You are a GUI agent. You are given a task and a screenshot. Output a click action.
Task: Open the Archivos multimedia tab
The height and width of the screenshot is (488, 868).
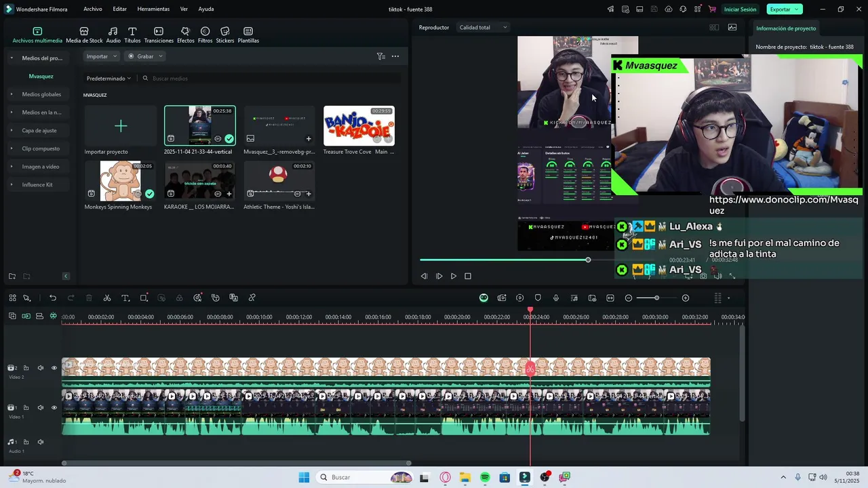[37, 35]
